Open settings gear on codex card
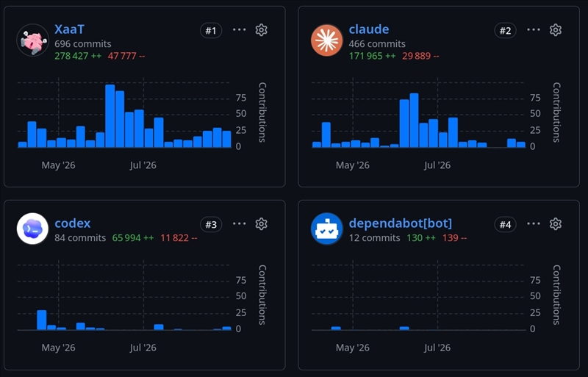Screen dimensions: 588x377 point(262,224)
